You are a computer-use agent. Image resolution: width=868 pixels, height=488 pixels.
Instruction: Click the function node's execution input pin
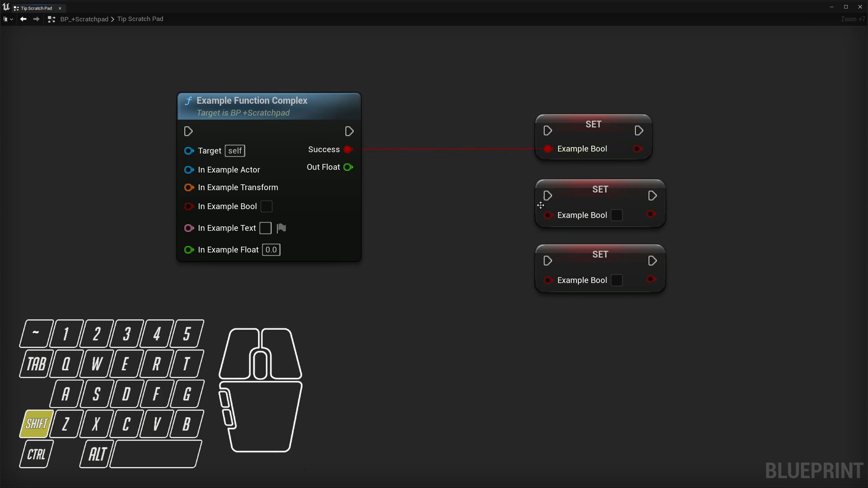point(189,132)
